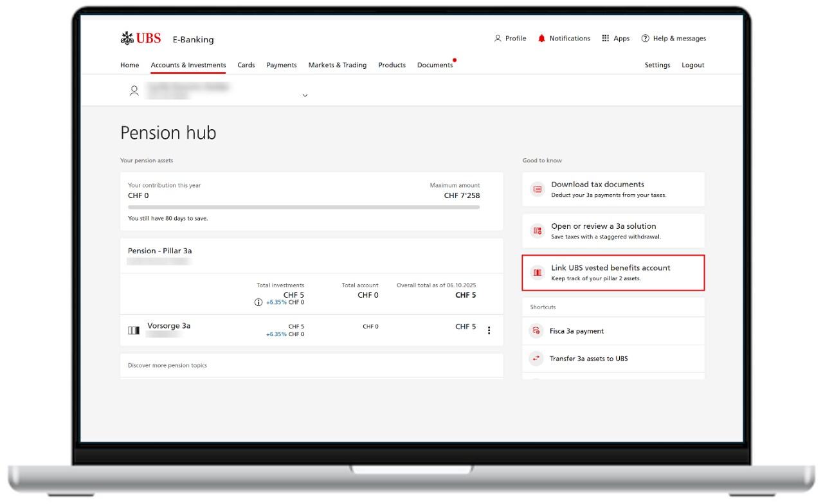
Task: Click the Transfer 3a assets arrows icon
Action: (536, 359)
